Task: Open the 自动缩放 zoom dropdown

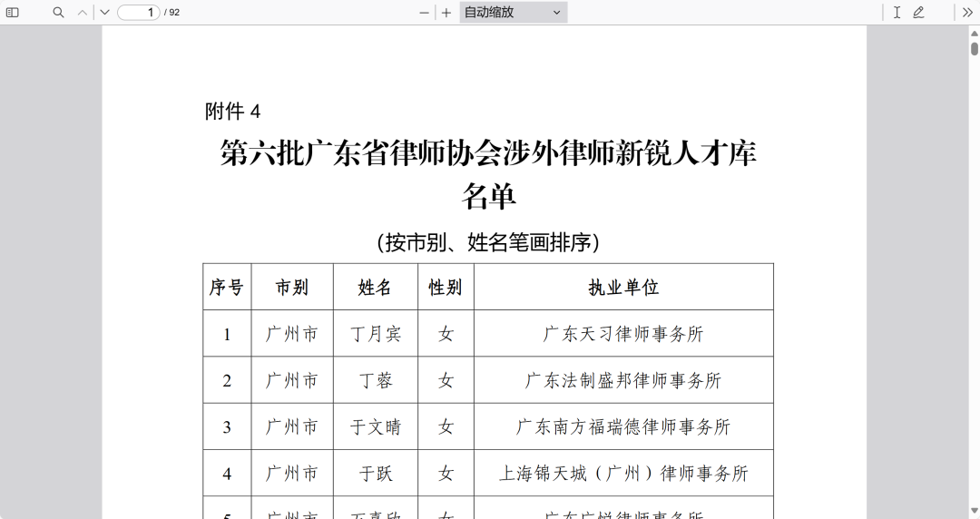Action: [x=513, y=13]
